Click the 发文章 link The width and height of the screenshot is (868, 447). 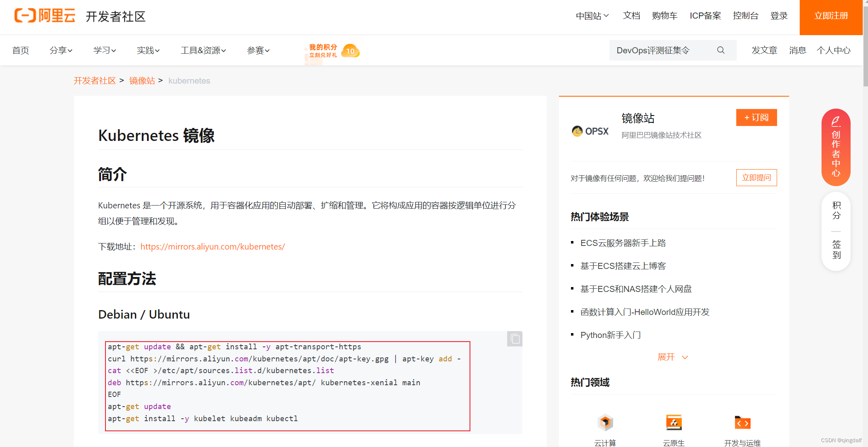(x=765, y=50)
